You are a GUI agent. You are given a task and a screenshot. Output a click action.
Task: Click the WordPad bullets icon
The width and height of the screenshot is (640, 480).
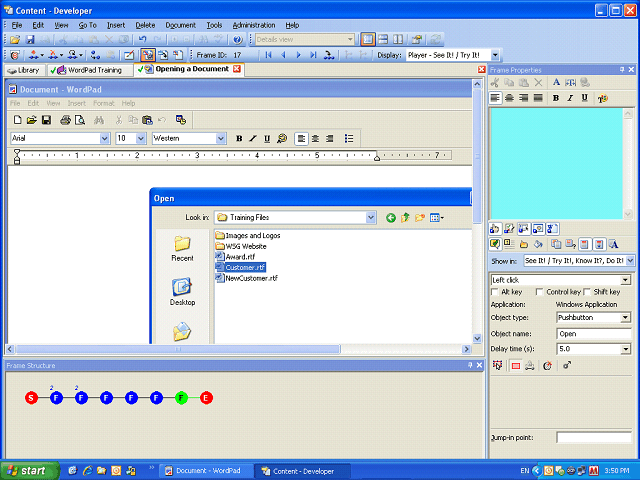point(349,138)
